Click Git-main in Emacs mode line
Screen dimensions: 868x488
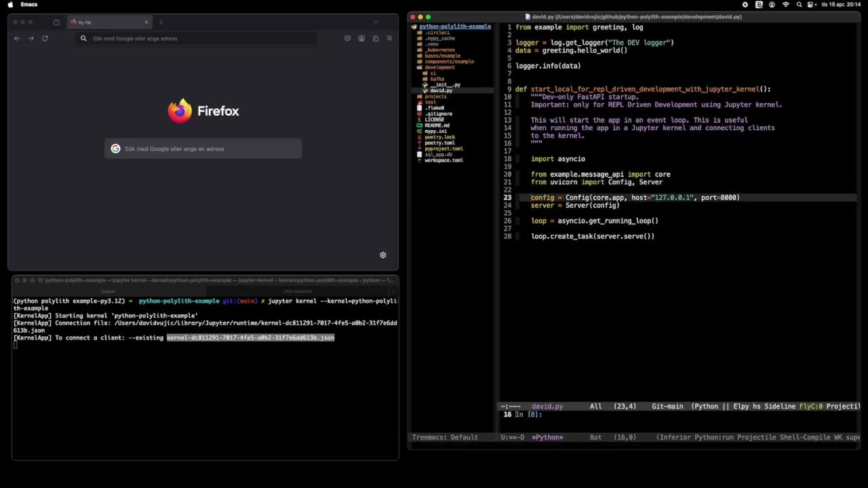tap(667, 406)
